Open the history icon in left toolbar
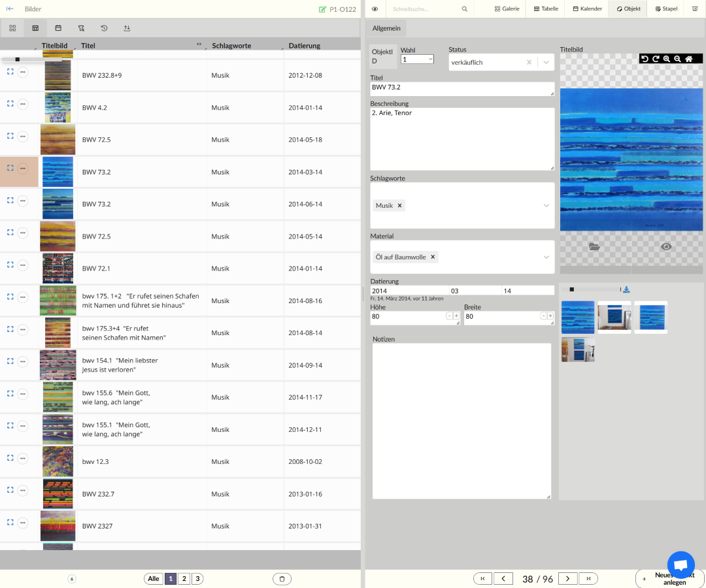The width and height of the screenshot is (706, 588). tap(104, 28)
